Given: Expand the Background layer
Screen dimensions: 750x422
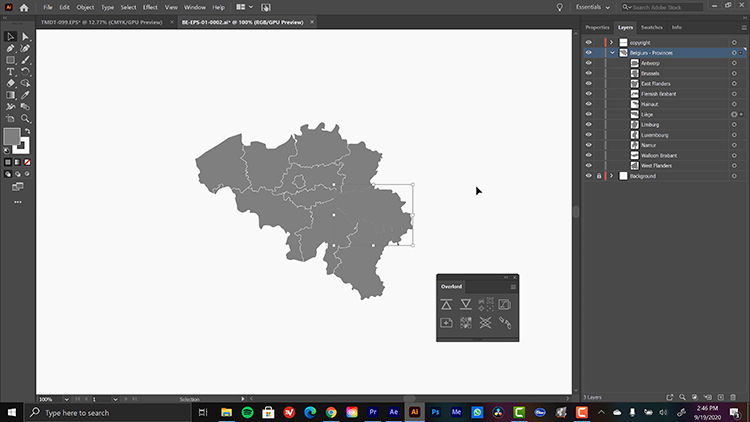Looking at the screenshot, I should pyautogui.click(x=611, y=176).
